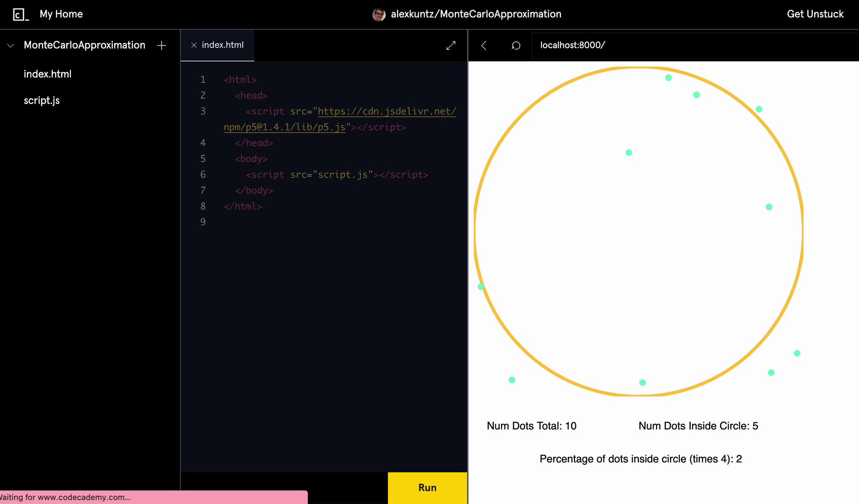Viewport: 859px width, 504px height.
Task: Click the localhost:8000 address bar
Action: pos(573,45)
